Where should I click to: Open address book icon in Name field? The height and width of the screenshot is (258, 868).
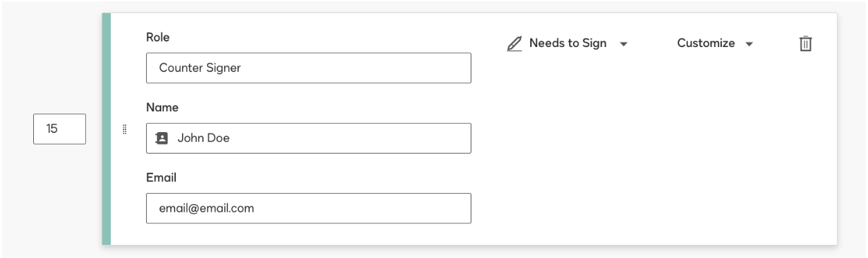[x=162, y=138]
